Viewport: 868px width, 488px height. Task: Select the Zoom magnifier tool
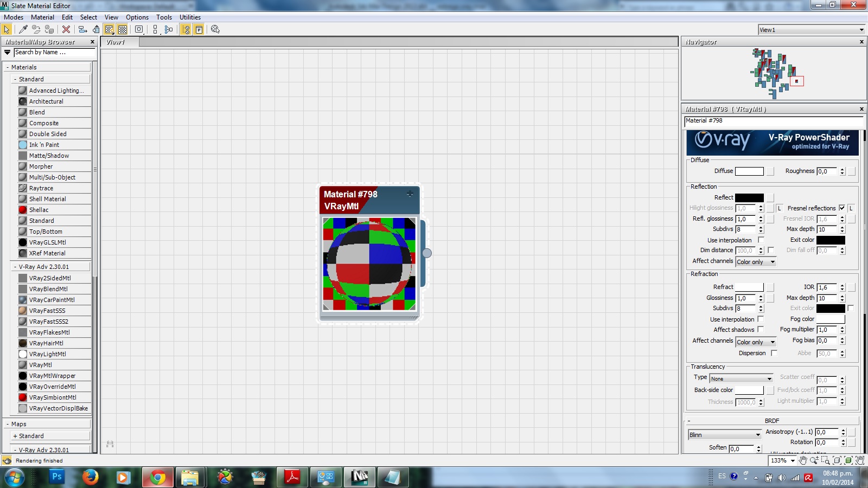point(814,460)
